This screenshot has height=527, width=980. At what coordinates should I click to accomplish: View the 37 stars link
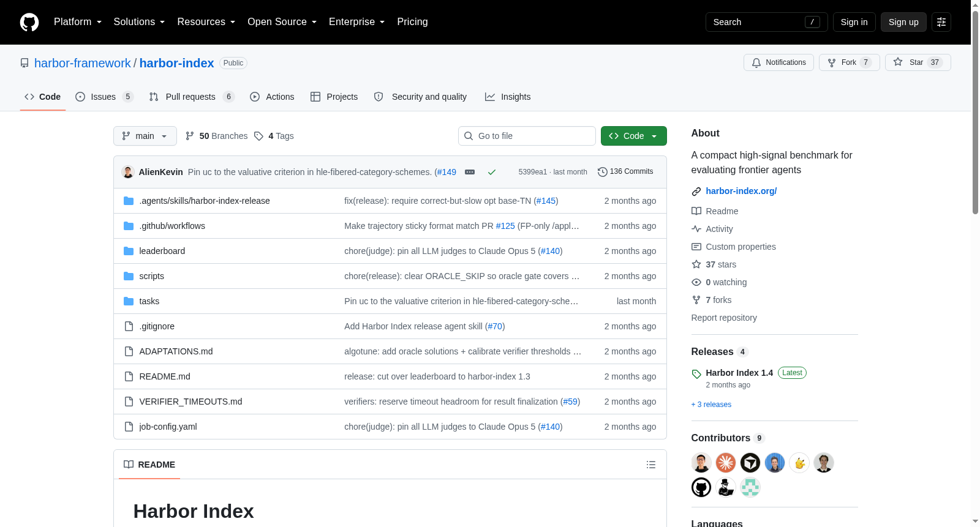[714, 264]
